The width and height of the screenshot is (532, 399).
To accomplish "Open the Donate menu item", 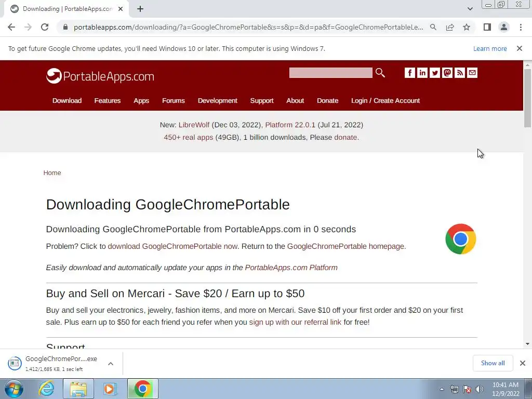I will pyautogui.click(x=327, y=100).
